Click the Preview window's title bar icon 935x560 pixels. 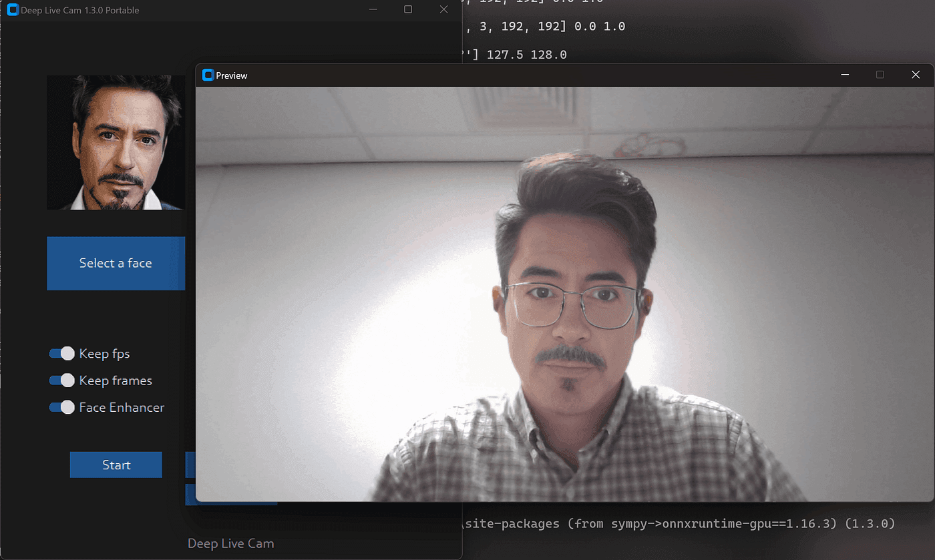(x=207, y=75)
